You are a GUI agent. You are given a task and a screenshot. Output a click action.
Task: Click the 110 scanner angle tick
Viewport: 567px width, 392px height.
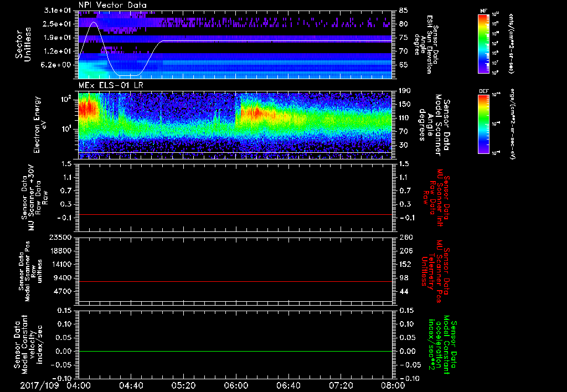coord(405,118)
